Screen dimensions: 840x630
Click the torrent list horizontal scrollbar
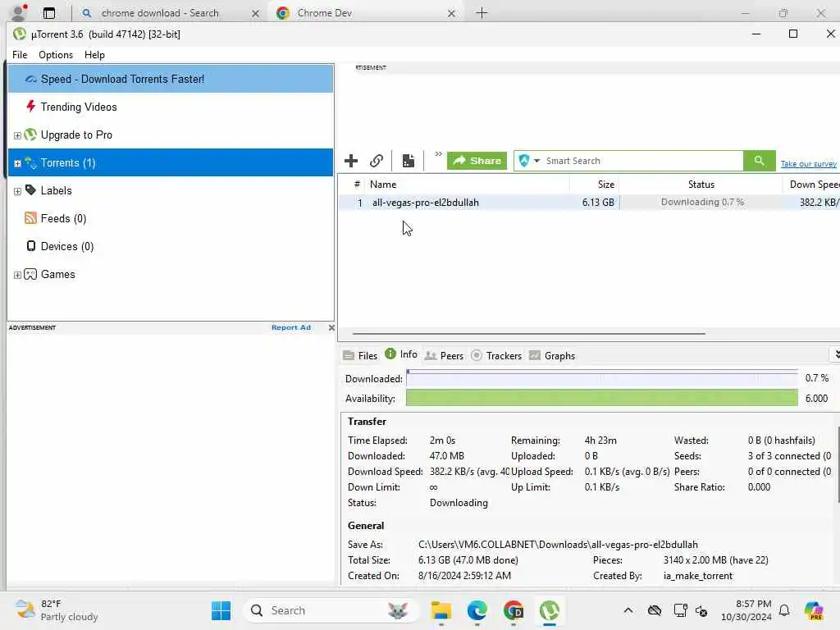[x=528, y=333]
